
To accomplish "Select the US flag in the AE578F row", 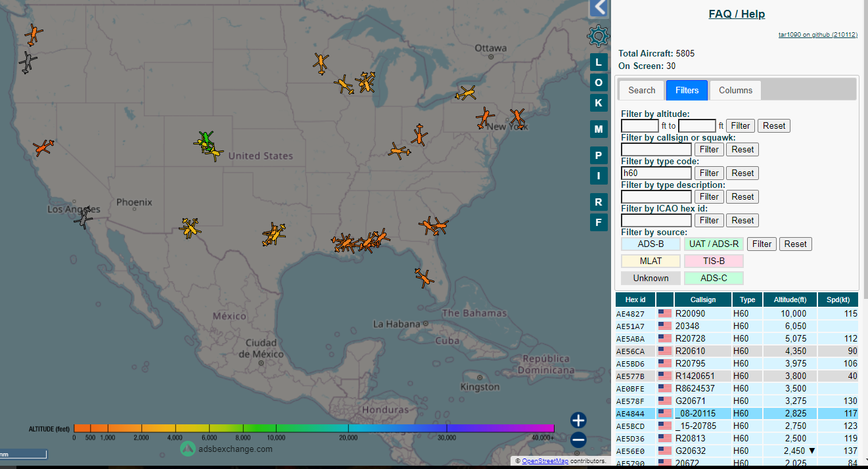I will pos(665,401).
